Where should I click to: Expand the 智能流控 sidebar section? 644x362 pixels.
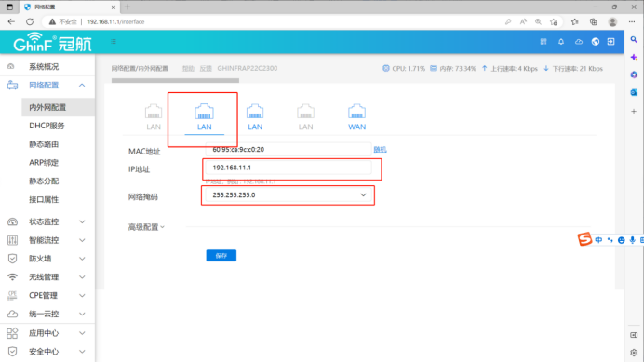pos(82,240)
